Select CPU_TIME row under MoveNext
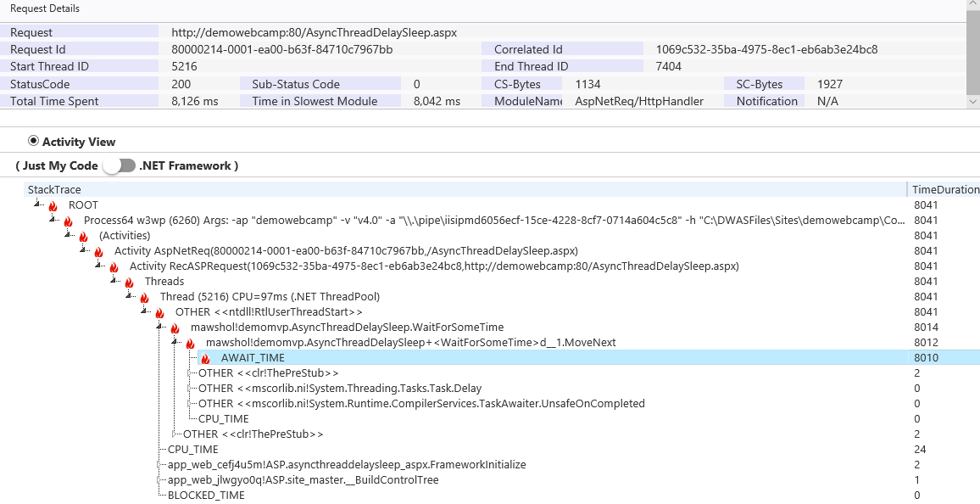This screenshot has width=980, height=504. pos(223,419)
